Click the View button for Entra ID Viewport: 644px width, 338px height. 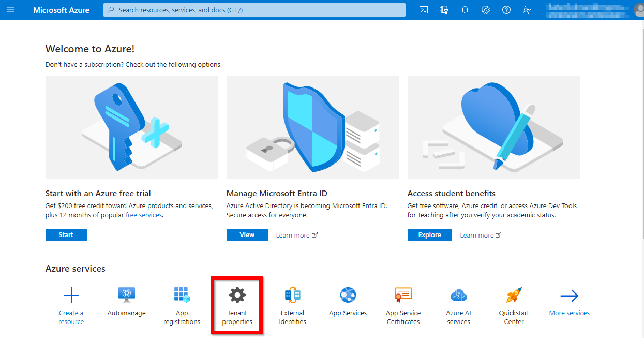click(x=247, y=235)
